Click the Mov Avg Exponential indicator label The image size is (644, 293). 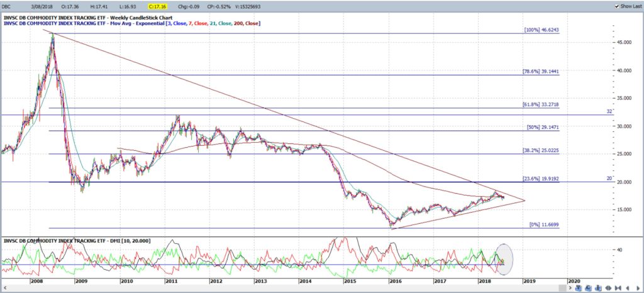(x=132, y=23)
